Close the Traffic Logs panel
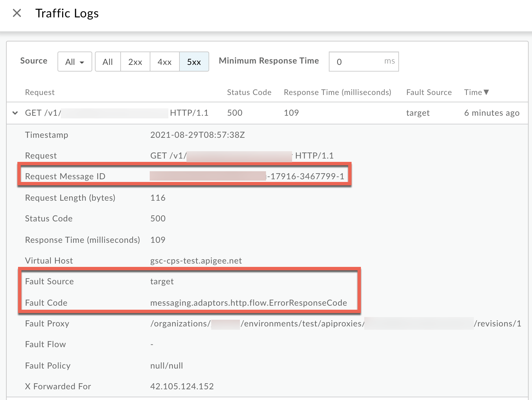The image size is (532, 400). pos(17,13)
